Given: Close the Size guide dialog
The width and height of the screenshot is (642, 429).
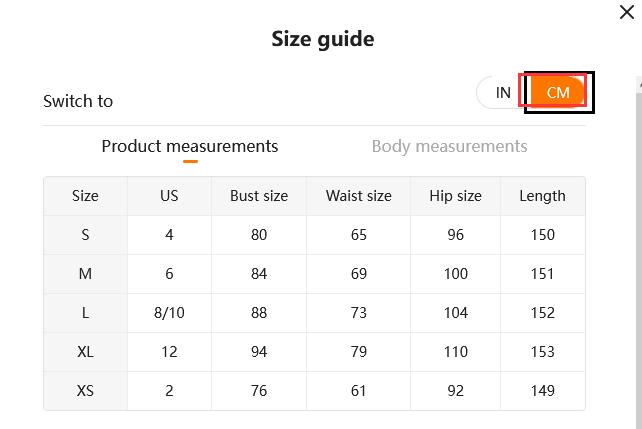Looking at the screenshot, I should [627, 13].
